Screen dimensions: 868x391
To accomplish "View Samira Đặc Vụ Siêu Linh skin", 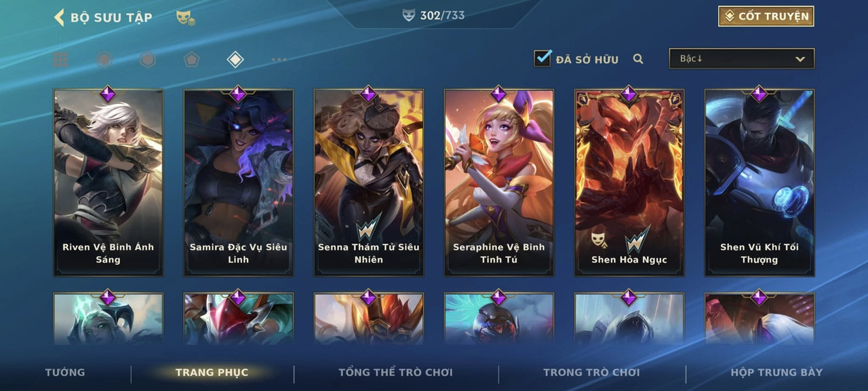I will pyautogui.click(x=239, y=183).
